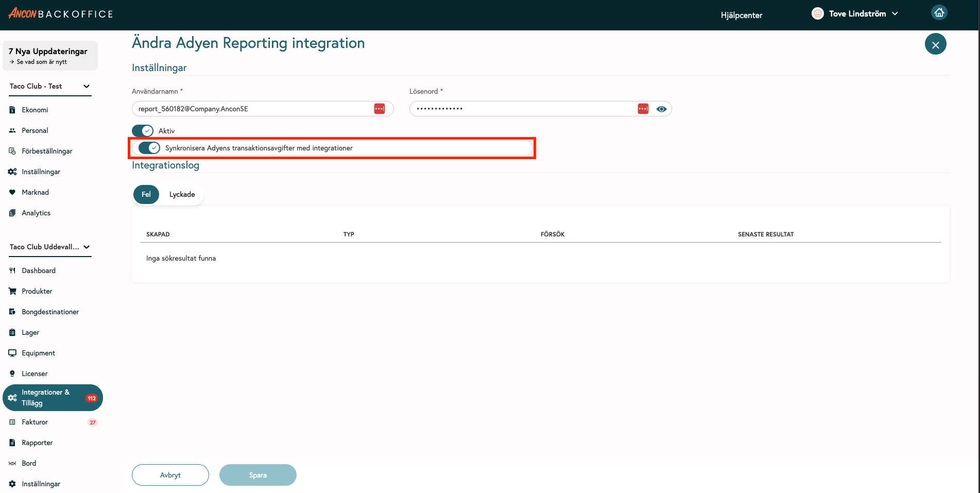Image resolution: width=980 pixels, height=493 pixels.
Task: Click the password manager icon in Lösenord field
Action: click(x=643, y=109)
